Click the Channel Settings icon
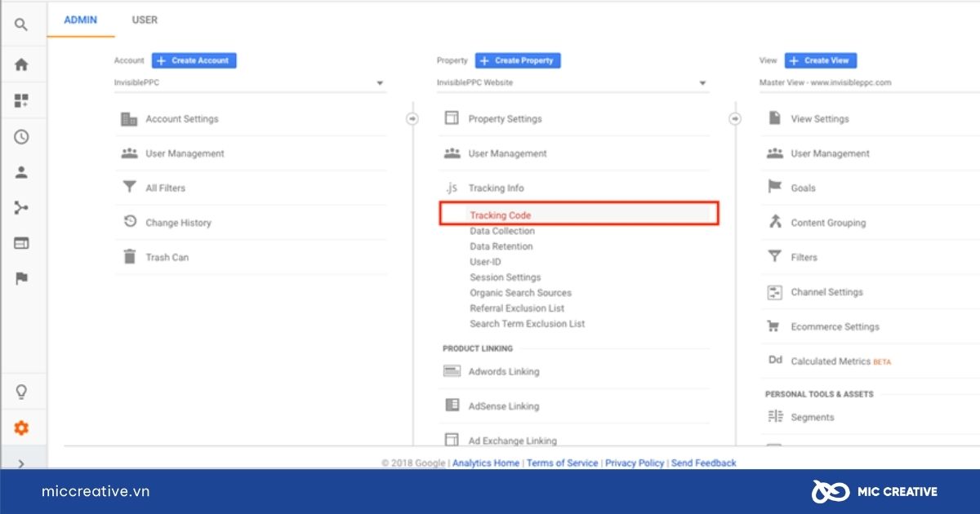 [774, 292]
